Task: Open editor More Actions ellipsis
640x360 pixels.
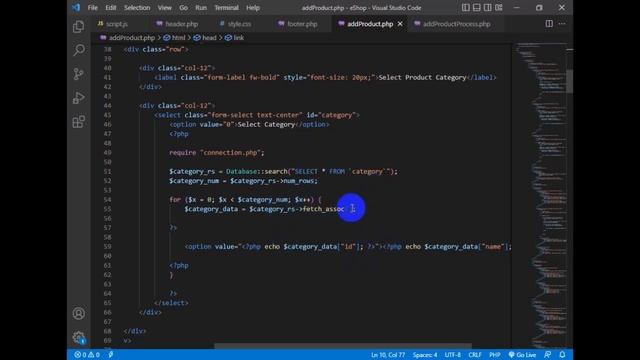Action: coord(562,24)
